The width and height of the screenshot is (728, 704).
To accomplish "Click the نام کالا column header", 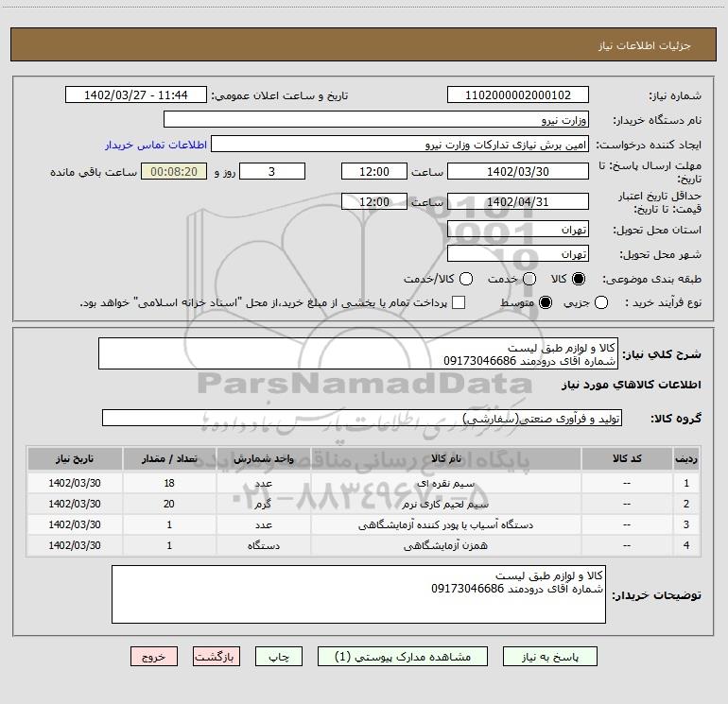I will coord(445,458).
